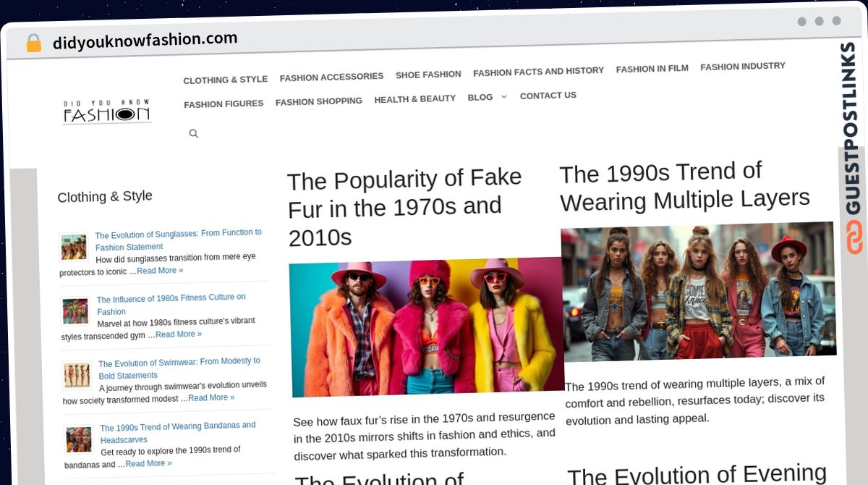Click Read More under swimwear excerpt

coord(211,397)
